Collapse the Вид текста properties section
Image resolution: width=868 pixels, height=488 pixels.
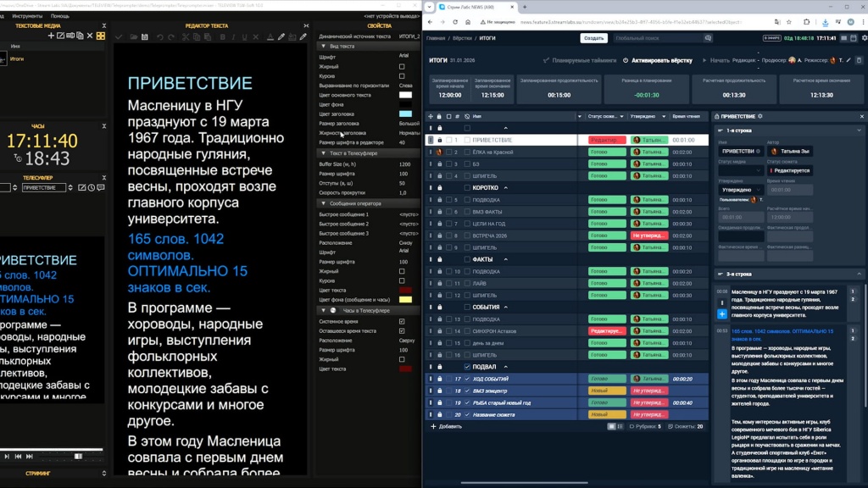[323, 46]
